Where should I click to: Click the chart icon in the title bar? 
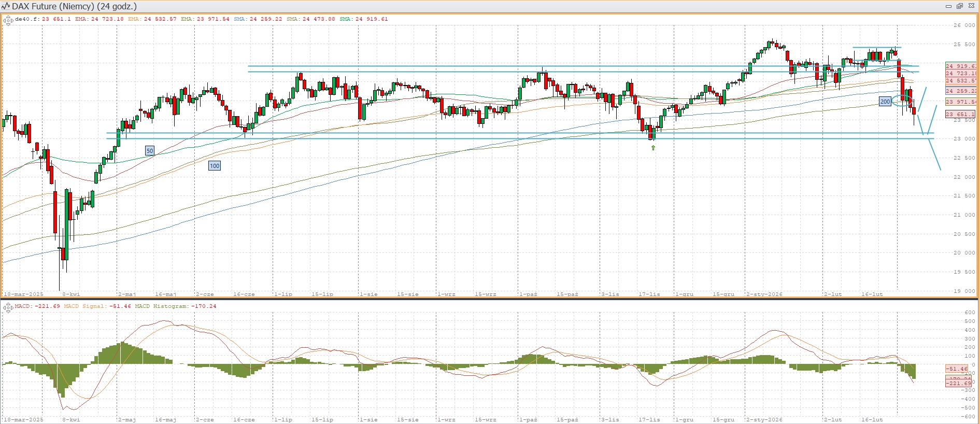click(x=6, y=6)
